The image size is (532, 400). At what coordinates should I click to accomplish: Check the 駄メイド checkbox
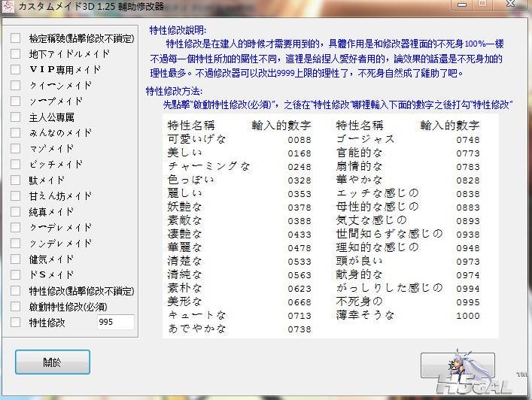[x=15, y=180]
